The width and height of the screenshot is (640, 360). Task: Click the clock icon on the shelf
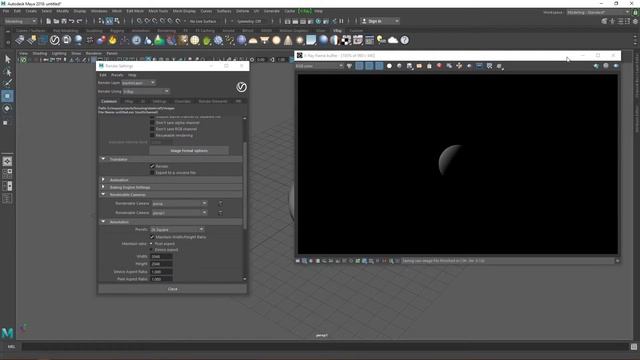(136, 40)
